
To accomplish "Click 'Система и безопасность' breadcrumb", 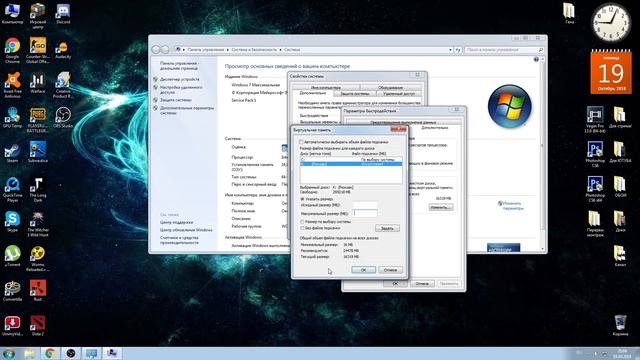I will pos(254,49).
